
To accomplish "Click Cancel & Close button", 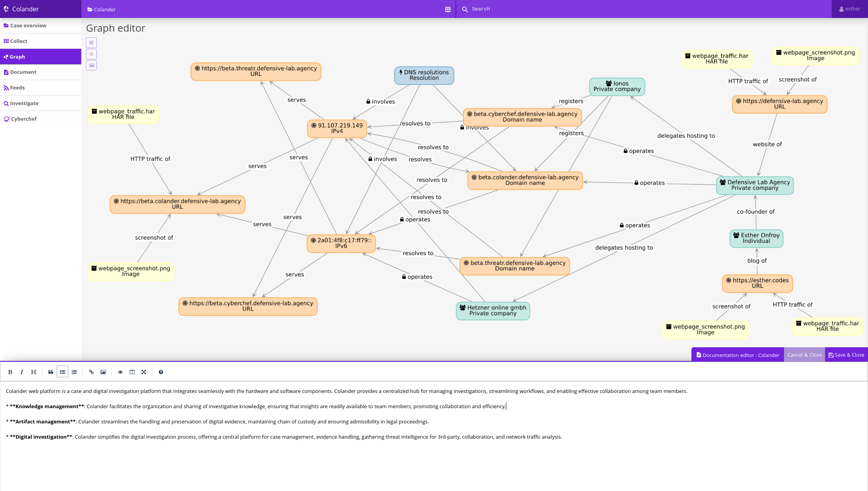I will 804,355.
